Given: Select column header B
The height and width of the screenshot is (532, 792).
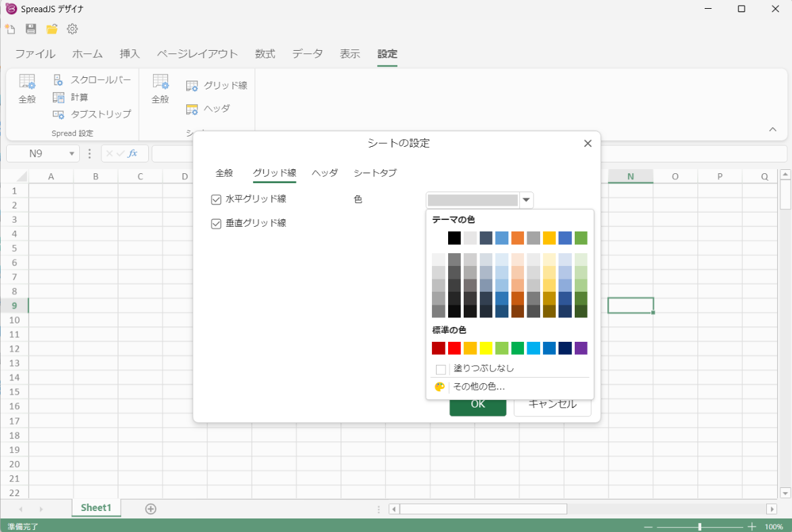Looking at the screenshot, I should point(96,177).
